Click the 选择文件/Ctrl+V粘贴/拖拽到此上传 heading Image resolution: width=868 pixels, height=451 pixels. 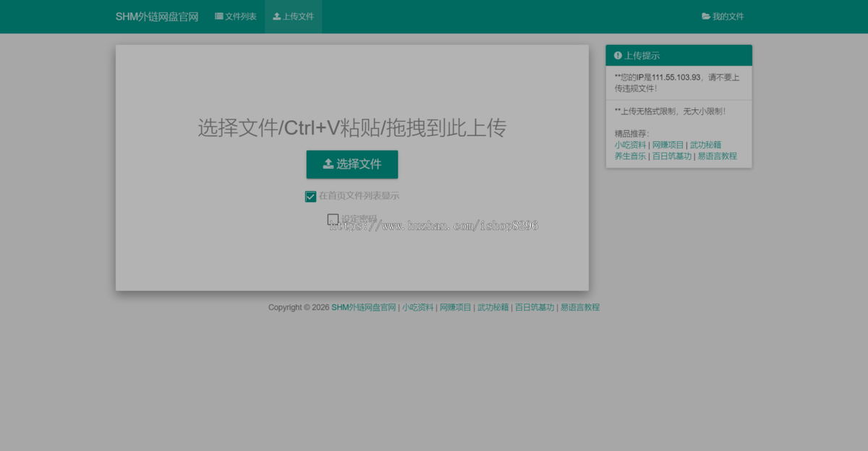352,128
